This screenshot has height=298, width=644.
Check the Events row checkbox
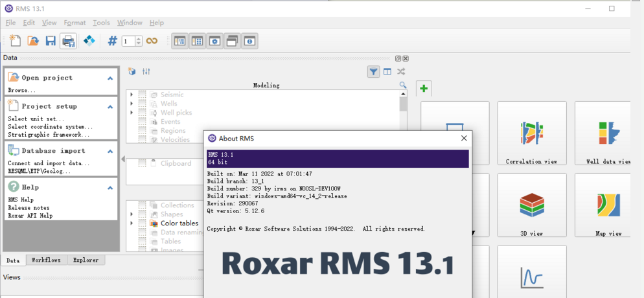(x=142, y=122)
